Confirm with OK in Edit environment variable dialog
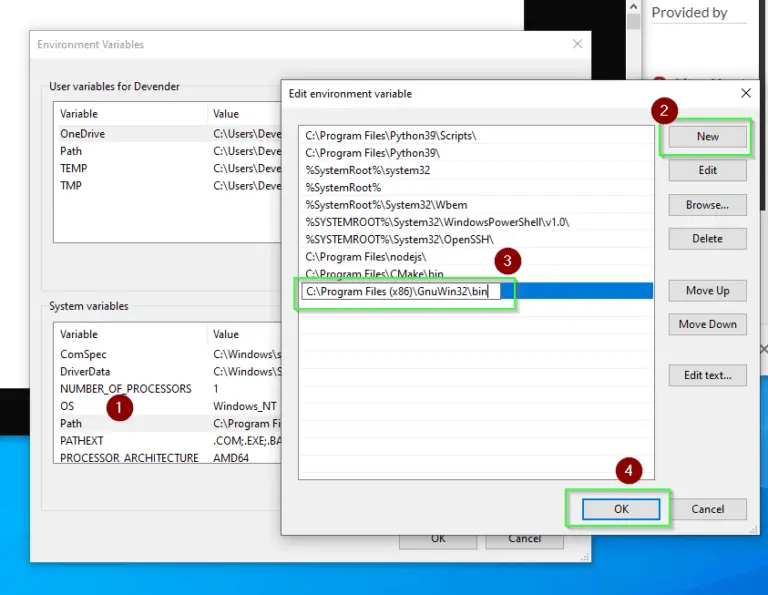 621,509
